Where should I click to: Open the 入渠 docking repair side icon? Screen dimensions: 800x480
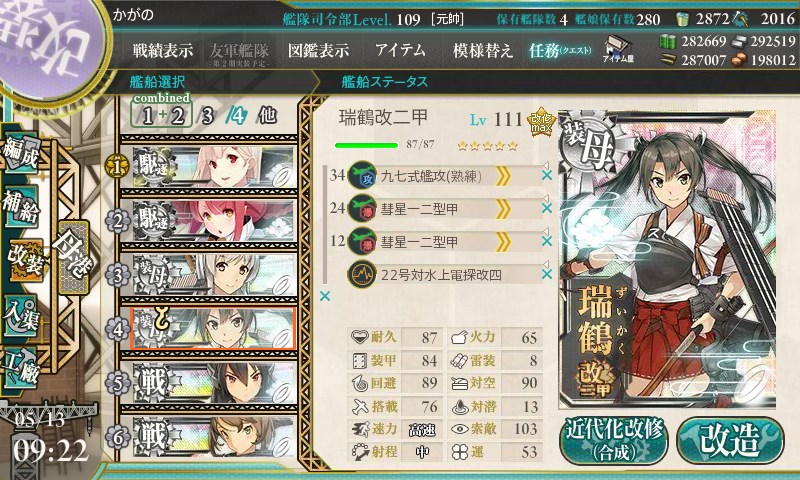pyautogui.click(x=21, y=317)
